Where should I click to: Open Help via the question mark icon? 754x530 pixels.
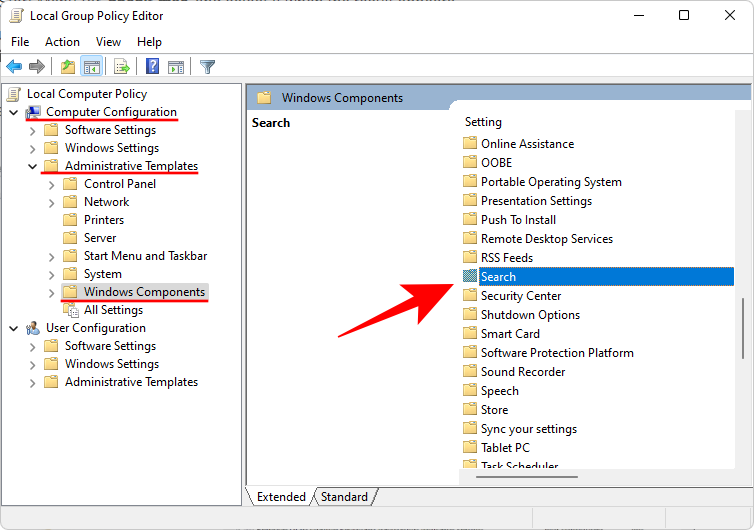153,67
